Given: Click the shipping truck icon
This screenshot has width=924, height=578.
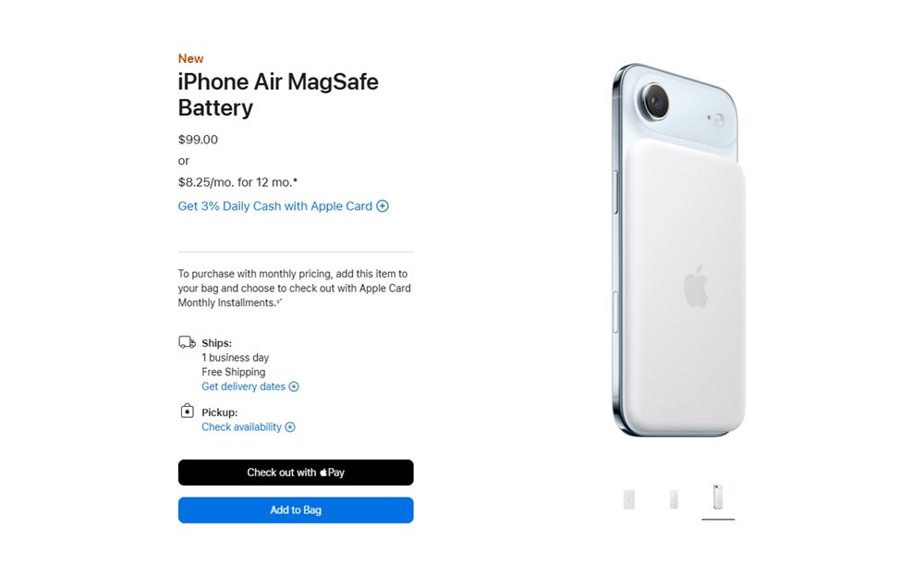Looking at the screenshot, I should (x=188, y=342).
